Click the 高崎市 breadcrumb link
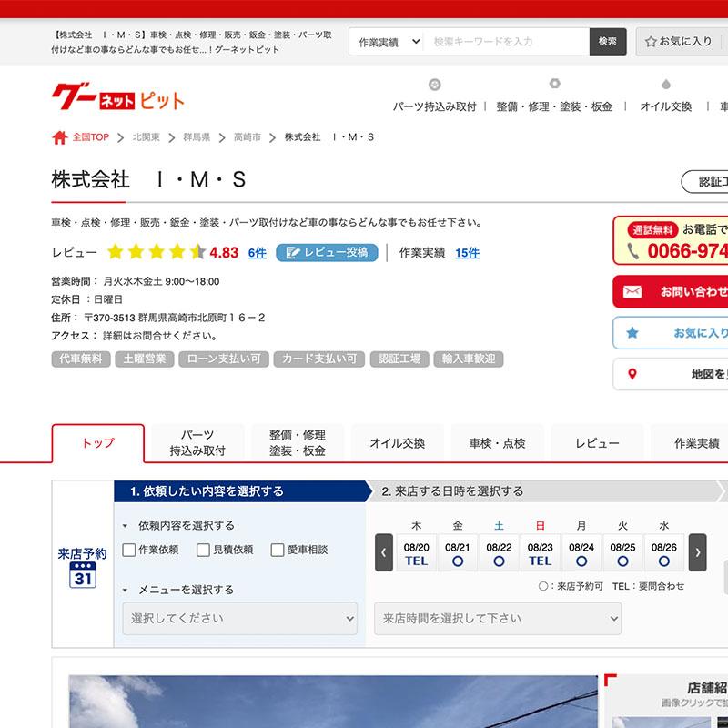This screenshot has width=728, height=728. (248, 137)
